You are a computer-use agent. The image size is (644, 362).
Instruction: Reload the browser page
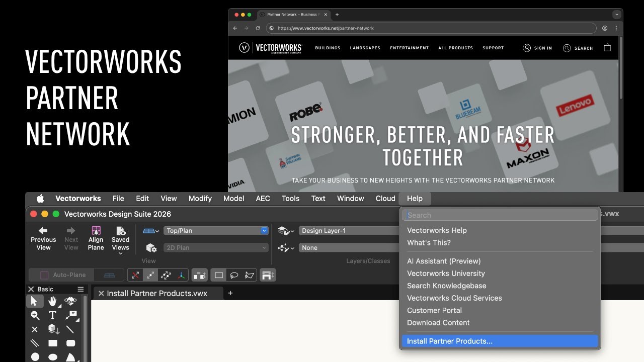click(x=258, y=28)
